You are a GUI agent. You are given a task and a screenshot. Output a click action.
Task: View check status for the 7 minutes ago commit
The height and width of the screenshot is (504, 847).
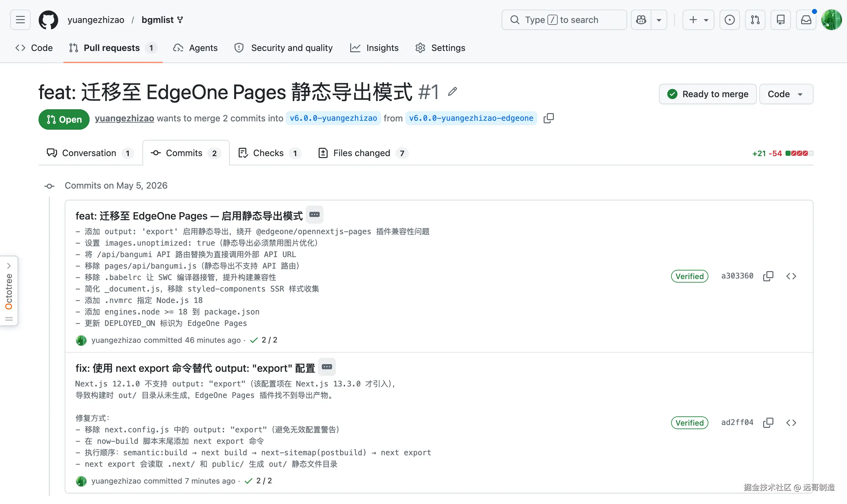click(x=258, y=481)
